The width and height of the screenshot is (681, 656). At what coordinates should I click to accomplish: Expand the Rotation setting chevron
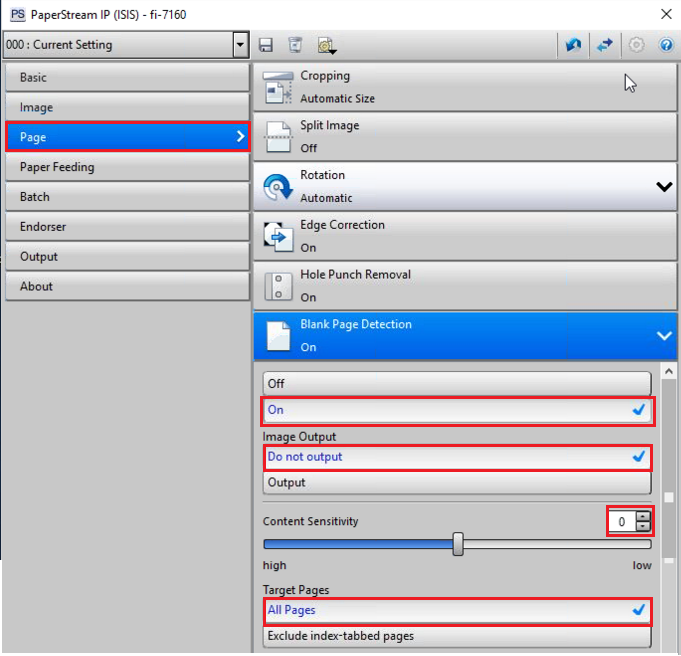664,187
